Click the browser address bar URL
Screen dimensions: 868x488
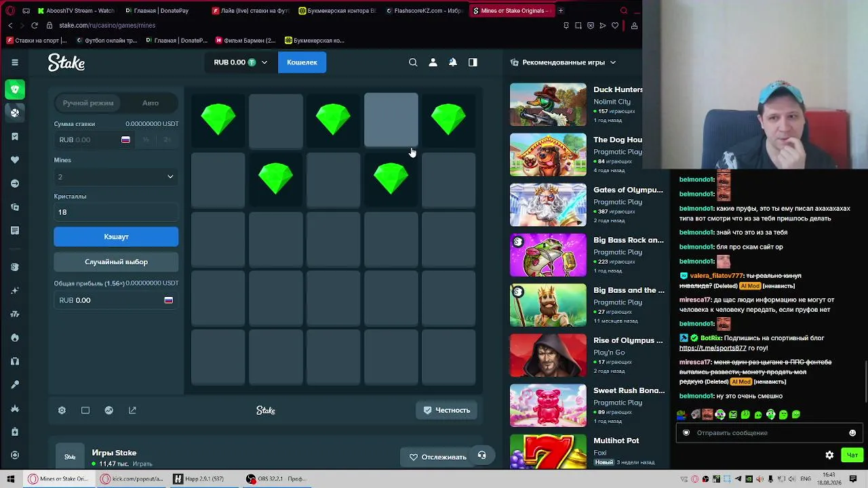(x=107, y=25)
